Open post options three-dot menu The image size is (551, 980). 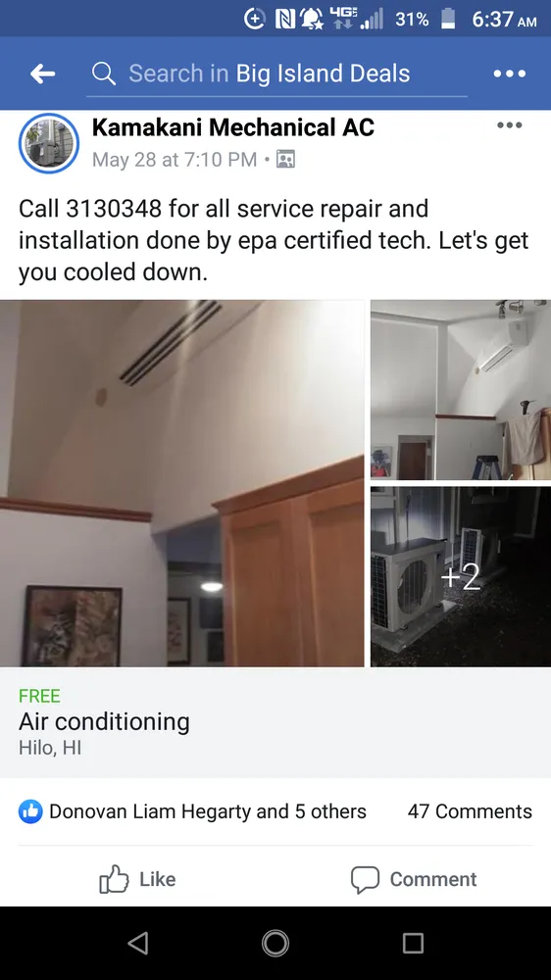[x=509, y=125]
